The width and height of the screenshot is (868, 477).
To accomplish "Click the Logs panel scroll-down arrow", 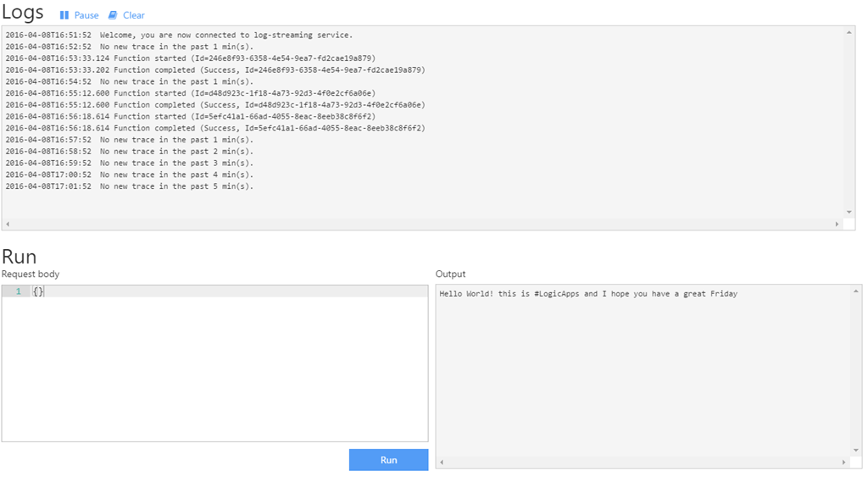I will 849,212.
